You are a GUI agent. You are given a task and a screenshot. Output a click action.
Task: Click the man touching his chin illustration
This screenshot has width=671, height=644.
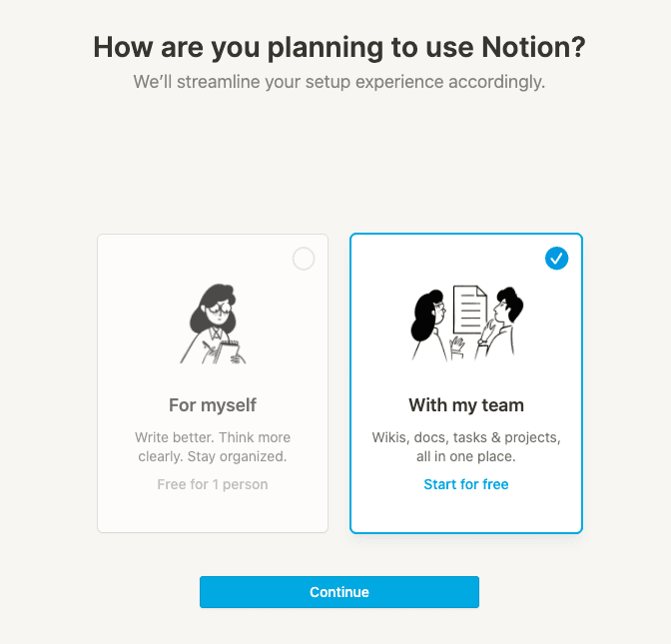pyautogui.click(x=500, y=323)
